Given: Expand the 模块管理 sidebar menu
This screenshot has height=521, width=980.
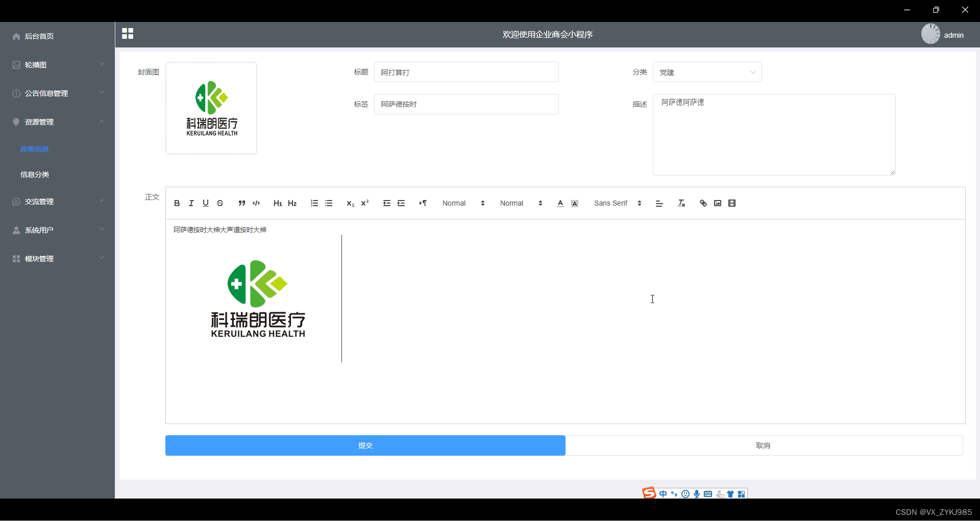Looking at the screenshot, I should [x=57, y=259].
